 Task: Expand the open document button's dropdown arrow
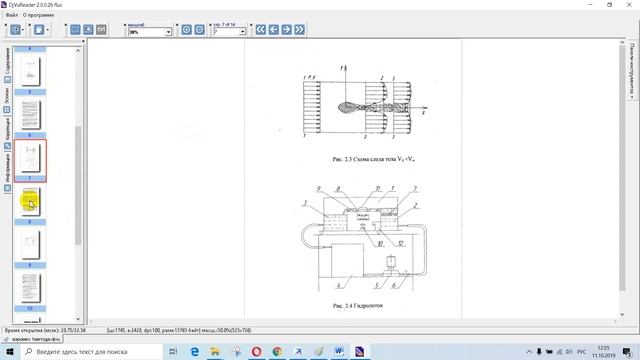click(x=22, y=30)
